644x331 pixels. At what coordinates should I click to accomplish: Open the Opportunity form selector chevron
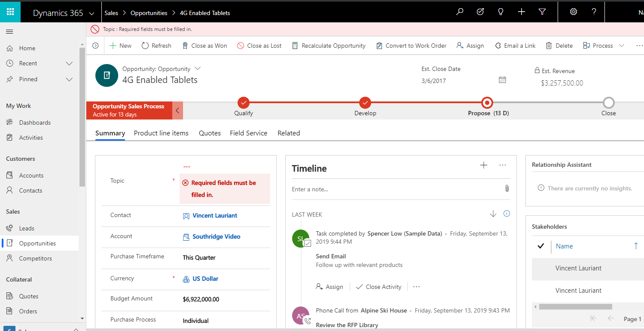(x=198, y=69)
